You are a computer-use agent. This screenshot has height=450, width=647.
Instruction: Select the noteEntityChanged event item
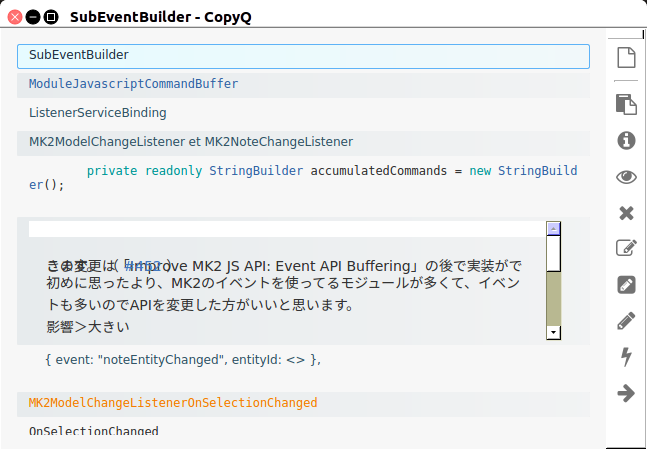click(303, 359)
